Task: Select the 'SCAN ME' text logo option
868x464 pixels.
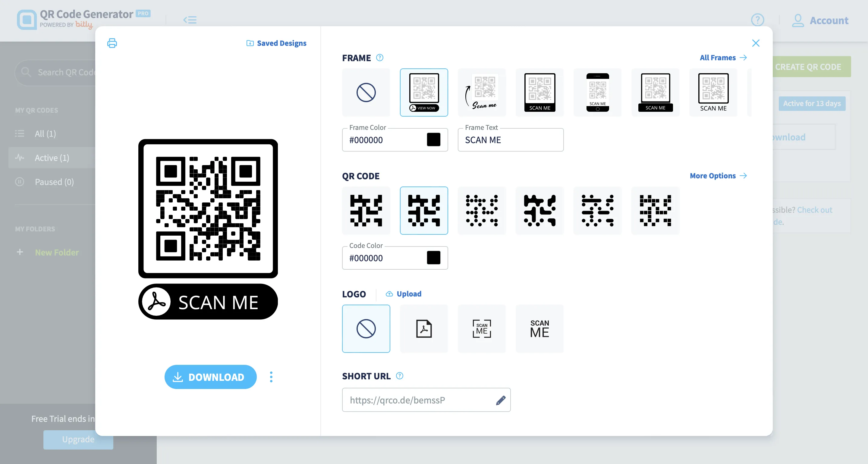Action: (x=539, y=328)
